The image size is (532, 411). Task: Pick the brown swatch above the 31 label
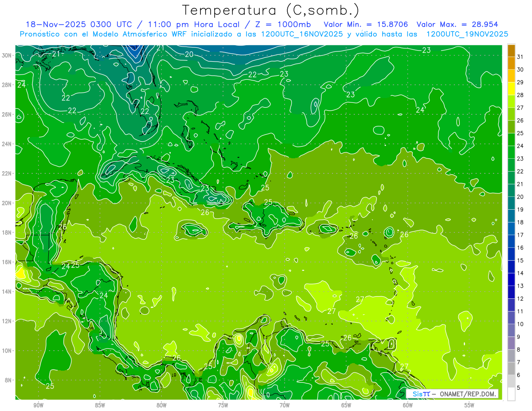511,51
